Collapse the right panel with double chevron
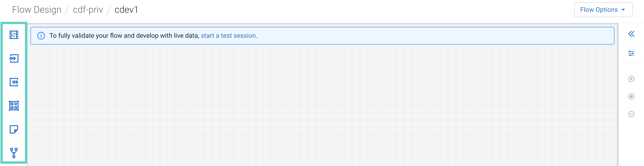This screenshot has height=166, width=644. click(x=631, y=34)
